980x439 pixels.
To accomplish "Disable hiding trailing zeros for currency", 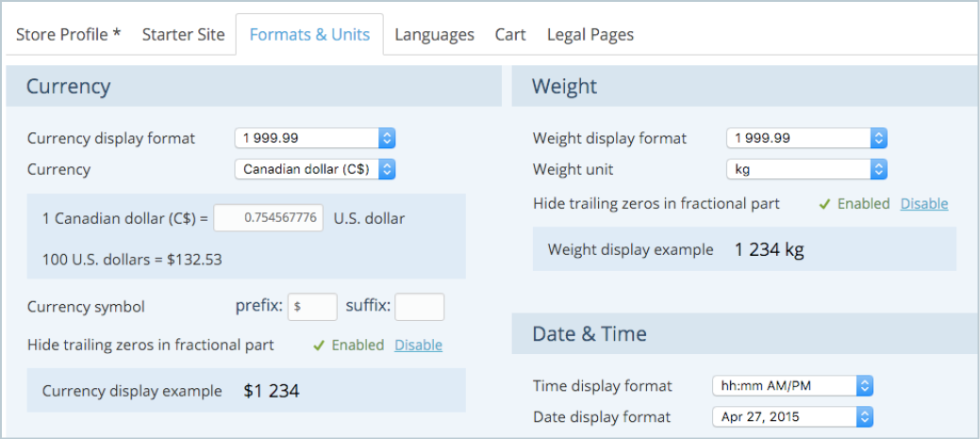I will pos(418,346).
